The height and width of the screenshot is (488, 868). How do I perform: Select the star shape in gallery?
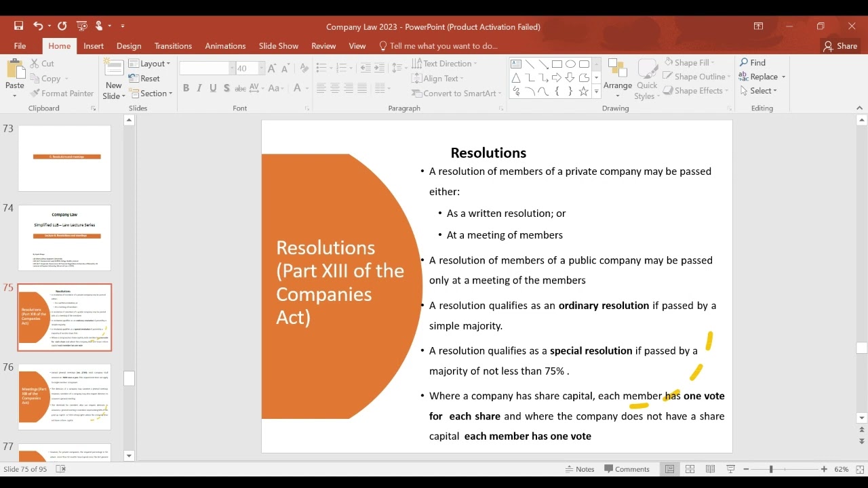584,91
